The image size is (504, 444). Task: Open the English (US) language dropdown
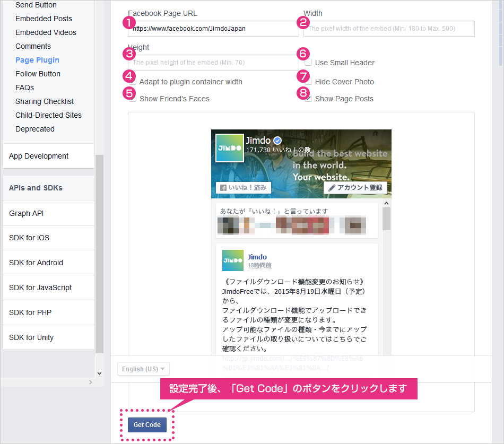143,369
